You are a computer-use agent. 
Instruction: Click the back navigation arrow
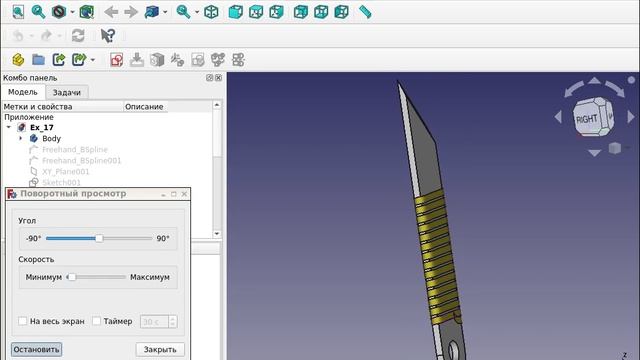[111, 12]
